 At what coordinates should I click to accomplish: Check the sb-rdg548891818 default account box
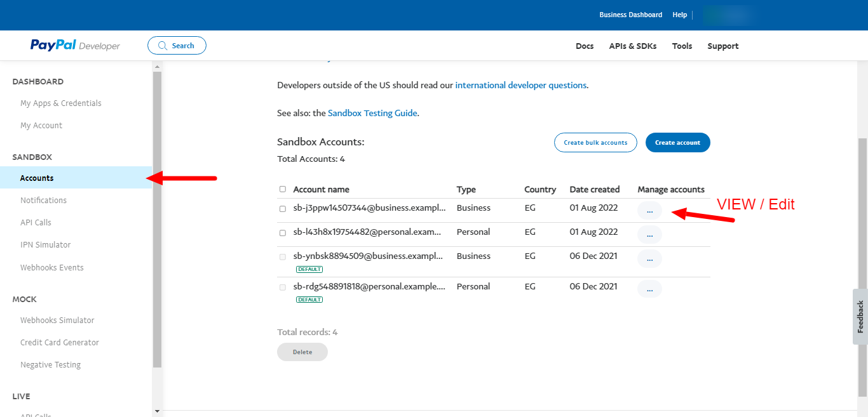point(283,288)
